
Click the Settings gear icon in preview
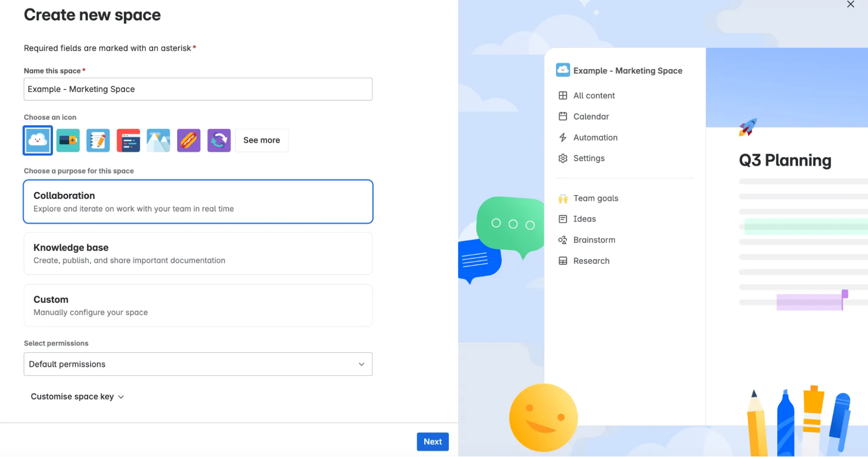[x=563, y=159]
